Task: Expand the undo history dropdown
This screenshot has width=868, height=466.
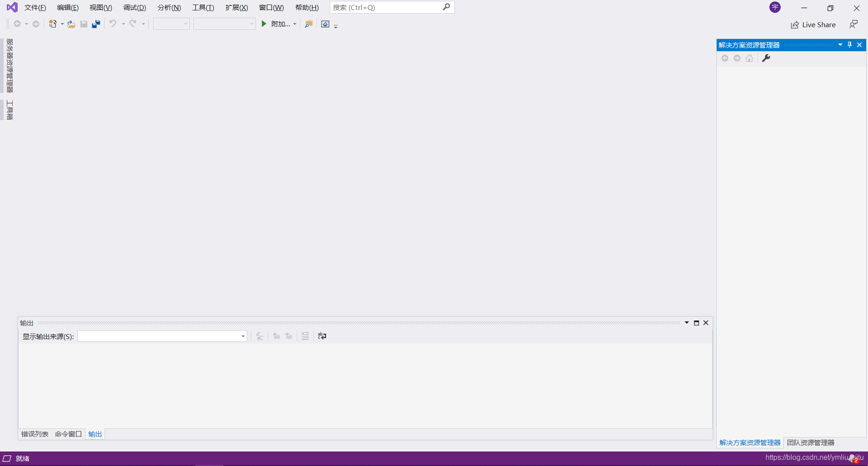Action: [x=123, y=24]
